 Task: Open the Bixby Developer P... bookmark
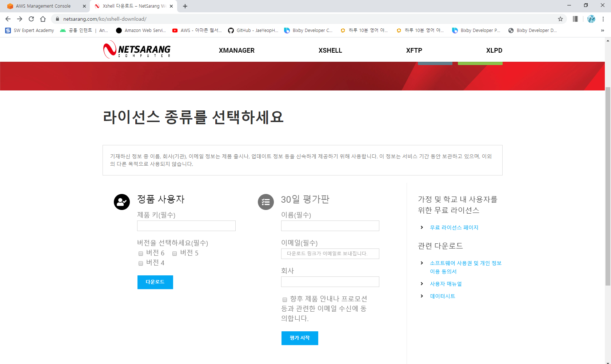click(476, 31)
